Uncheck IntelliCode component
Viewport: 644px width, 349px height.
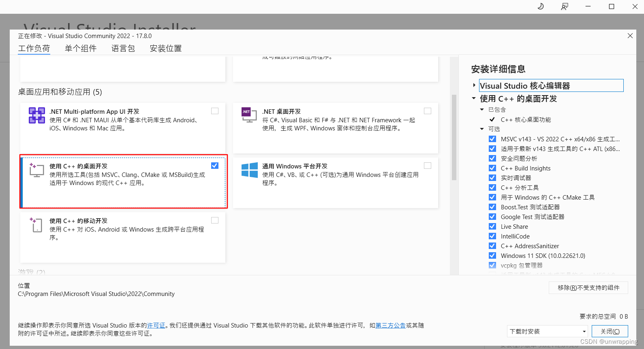point(492,236)
